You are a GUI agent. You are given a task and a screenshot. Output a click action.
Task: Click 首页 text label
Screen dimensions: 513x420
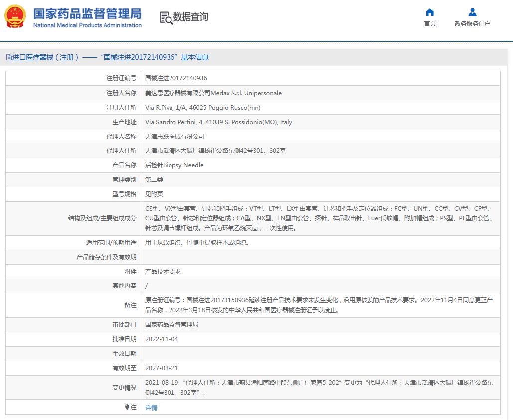(x=430, y=23)
